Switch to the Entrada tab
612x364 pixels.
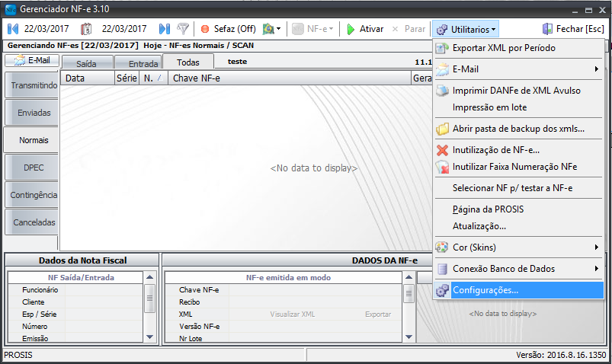click(x=138, y=64)
